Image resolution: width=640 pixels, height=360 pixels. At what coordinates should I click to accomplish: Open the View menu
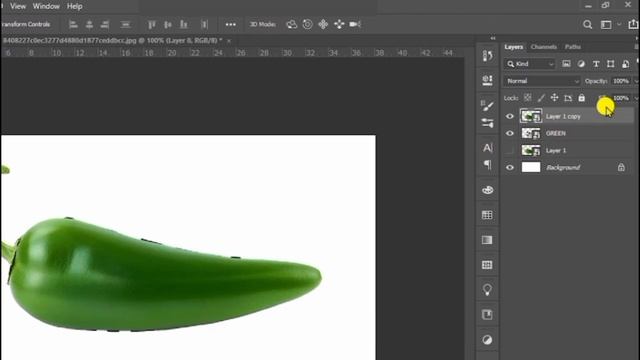(18, 7)
